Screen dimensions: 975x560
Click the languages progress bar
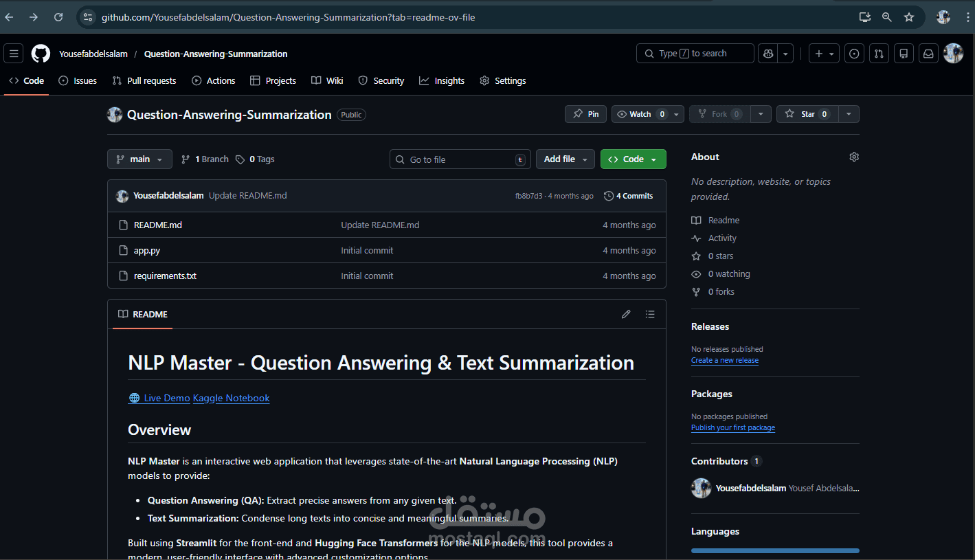775,550
